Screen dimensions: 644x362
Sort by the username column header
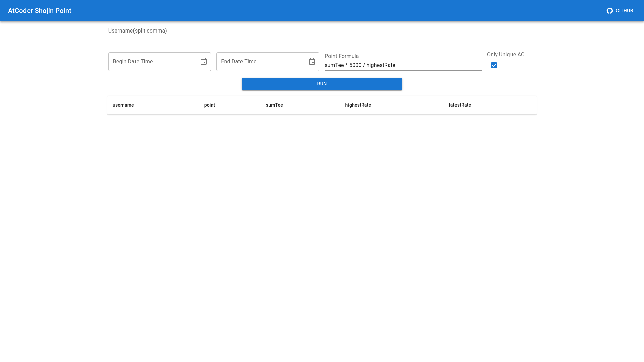(x=123, y=105)
